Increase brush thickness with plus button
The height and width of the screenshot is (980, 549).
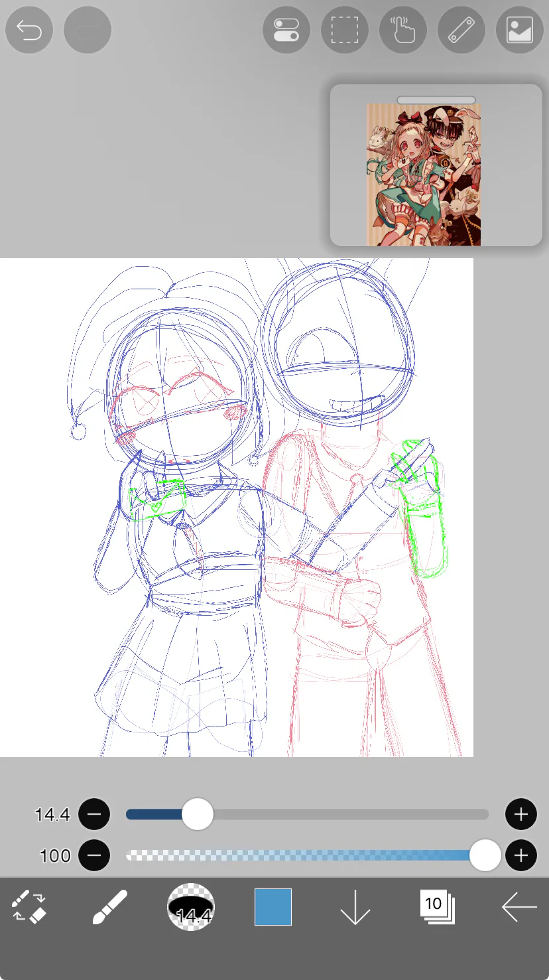(x=521, y=814)
